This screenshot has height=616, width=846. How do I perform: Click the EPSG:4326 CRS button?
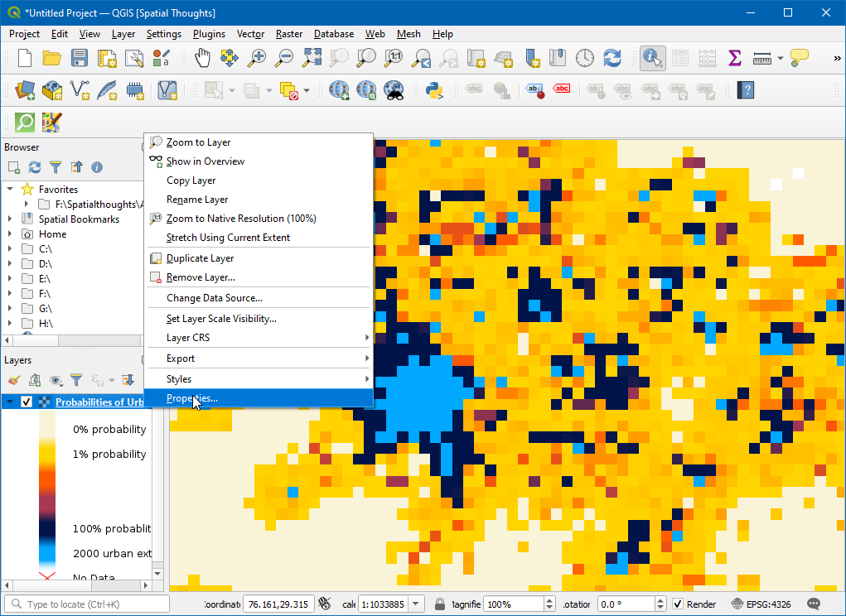coord(761,604)
